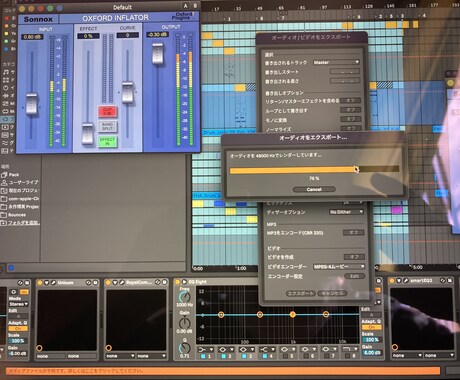The width and height of the screenshot is (460, 380).
Task: Click the green collection color tag
Action: [x=6, y=41]
